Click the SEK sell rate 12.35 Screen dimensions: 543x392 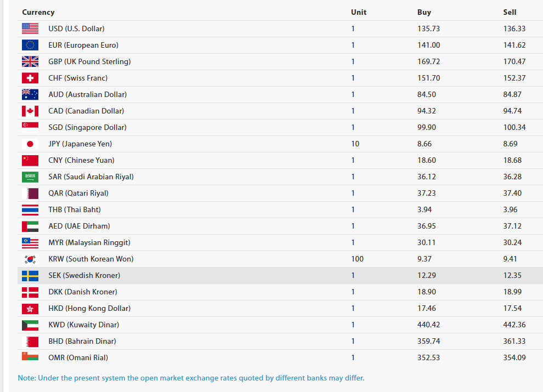pos(512,275)
